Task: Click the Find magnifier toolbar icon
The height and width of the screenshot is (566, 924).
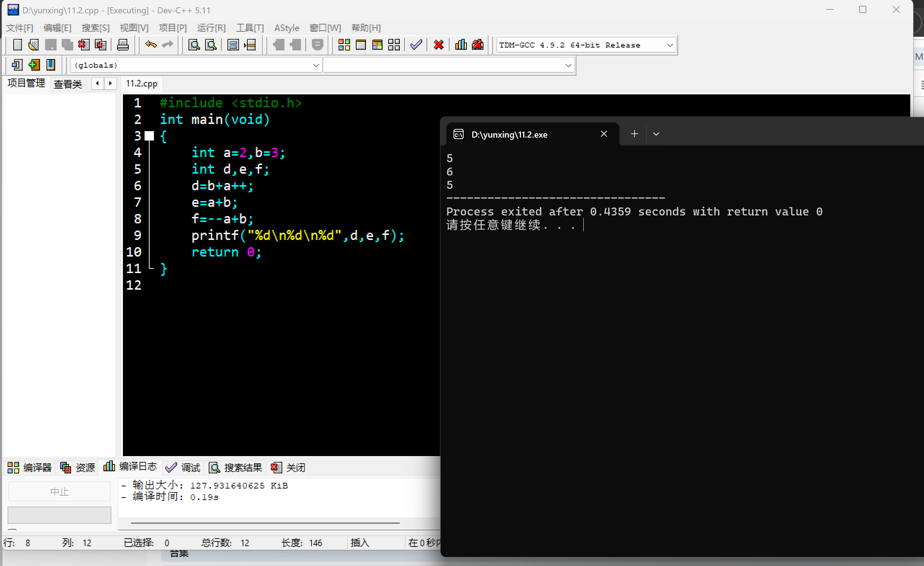Action: 194,45
